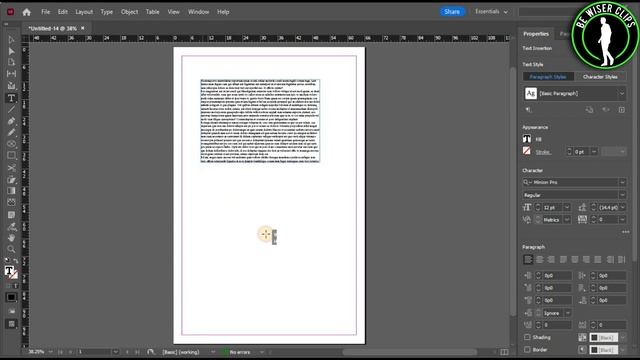The image size is (640, 360).
Task: Select the Hand tool
Action: coord(11,238)
